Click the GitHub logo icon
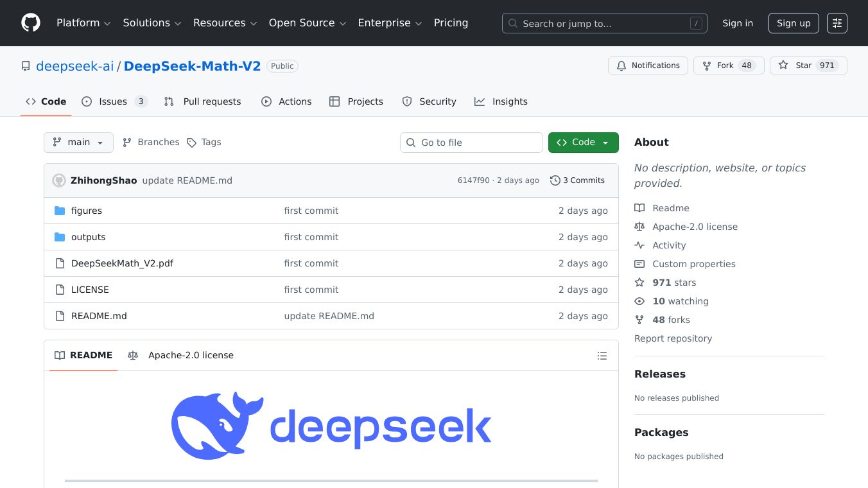868x488 pixels. point(31,23)
